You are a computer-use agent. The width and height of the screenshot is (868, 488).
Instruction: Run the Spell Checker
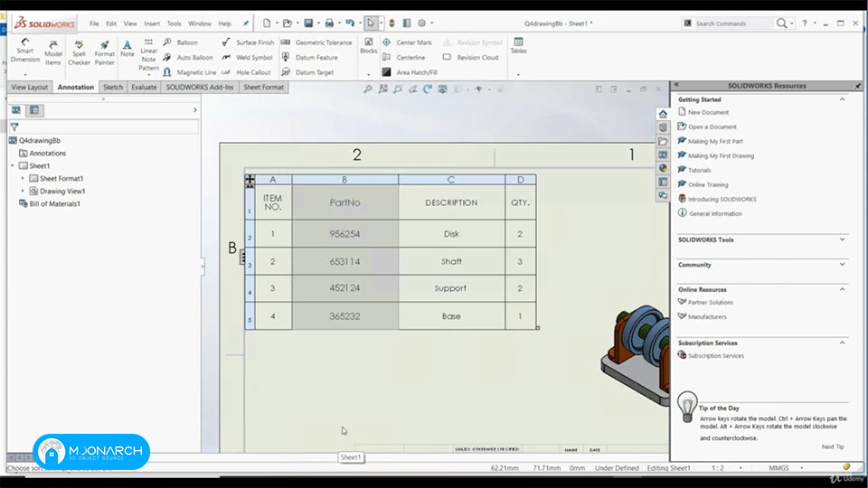coord(79,52)
